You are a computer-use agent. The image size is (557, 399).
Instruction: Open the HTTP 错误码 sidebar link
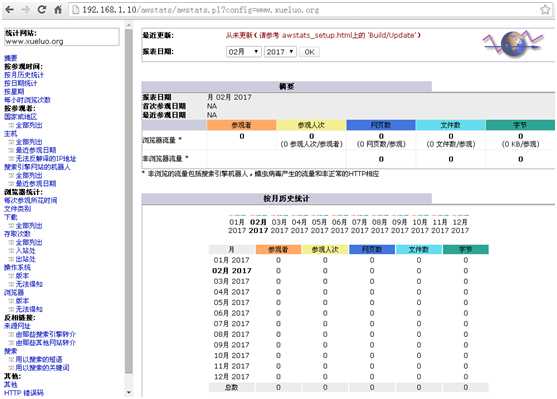(x=23, y=393)
